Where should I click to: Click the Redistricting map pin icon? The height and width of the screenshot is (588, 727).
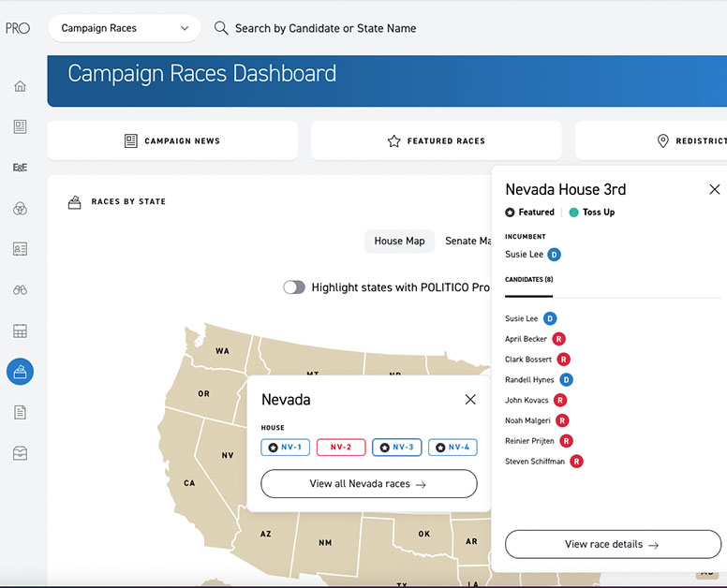(x=663, y=140)
